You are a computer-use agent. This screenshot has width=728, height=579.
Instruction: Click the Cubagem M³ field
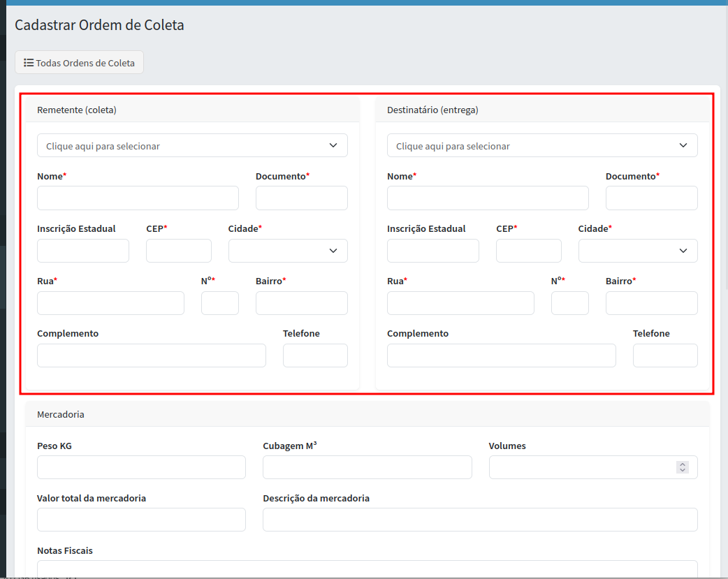click(367, 467)
